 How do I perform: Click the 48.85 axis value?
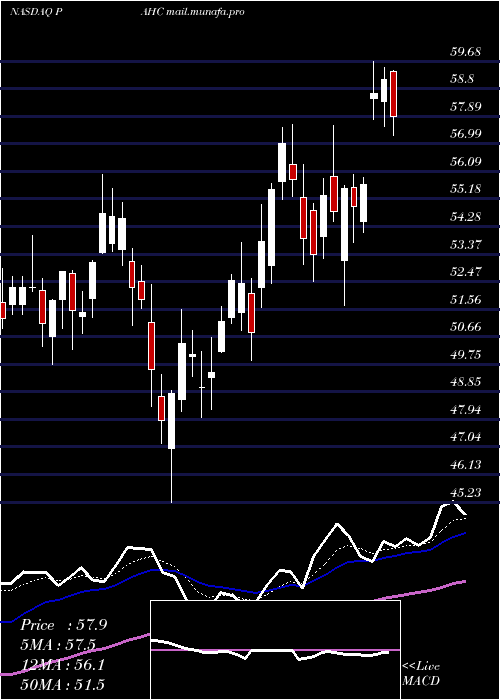466,382
